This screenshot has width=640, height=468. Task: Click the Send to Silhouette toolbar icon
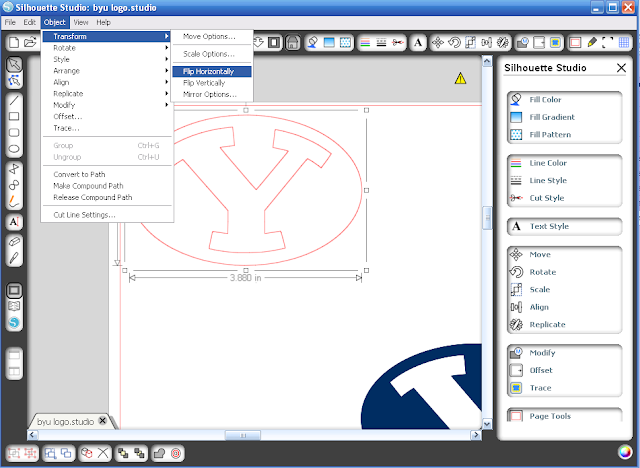click(292, 42)
